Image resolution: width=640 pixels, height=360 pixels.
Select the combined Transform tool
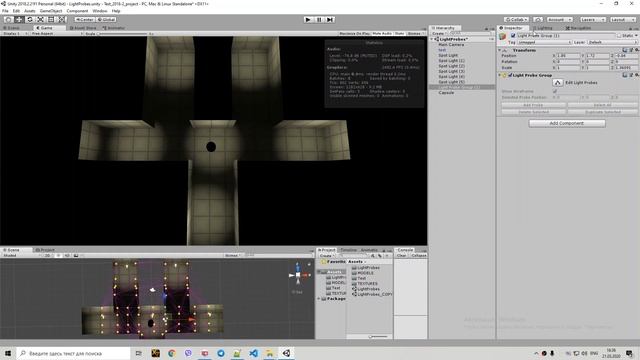(x=61, y=20)
